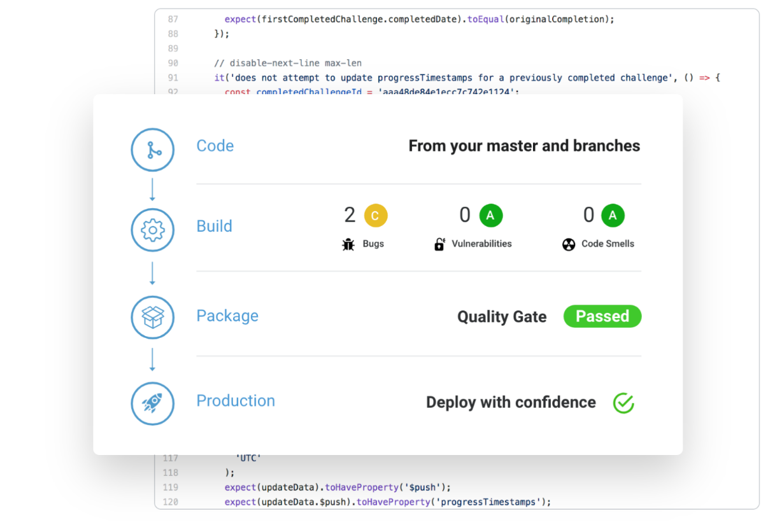Click line 91 in the code background
This screenshot has height=532, width=768.
(x=382, y=77)
